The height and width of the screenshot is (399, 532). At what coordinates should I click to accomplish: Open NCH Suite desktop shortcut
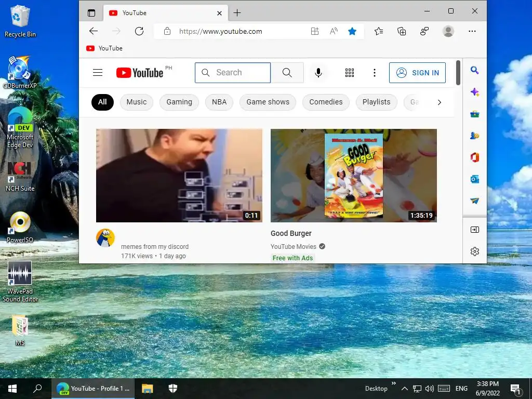click(x=20, y=177)
